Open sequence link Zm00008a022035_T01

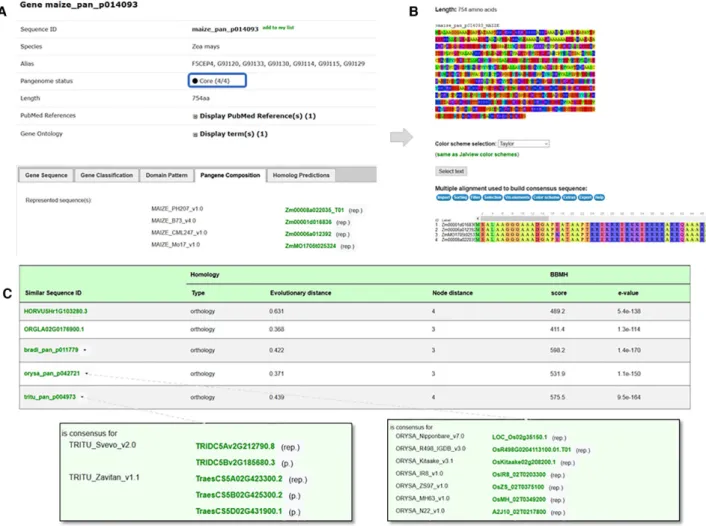[x=314, y=210]
